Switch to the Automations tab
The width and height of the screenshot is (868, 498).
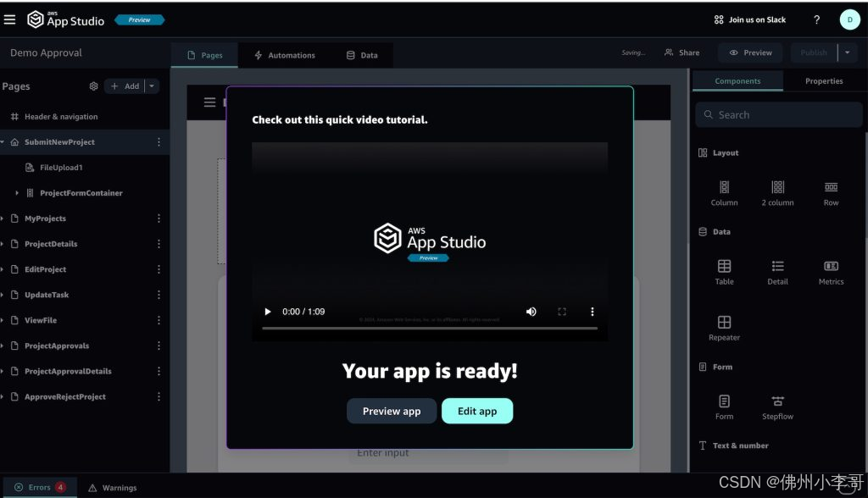(x=285, y=55)
